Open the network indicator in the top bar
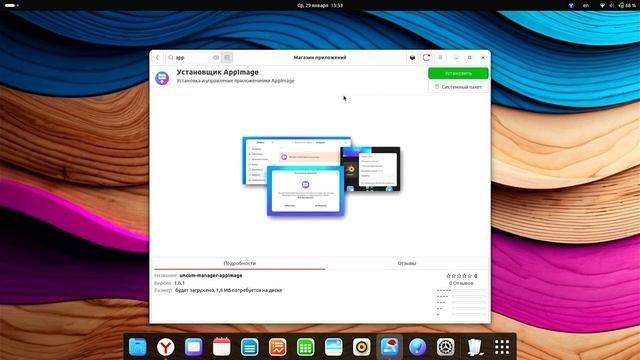Image resolution: width=640 pixels, height=360 pixels. [602, 5]
